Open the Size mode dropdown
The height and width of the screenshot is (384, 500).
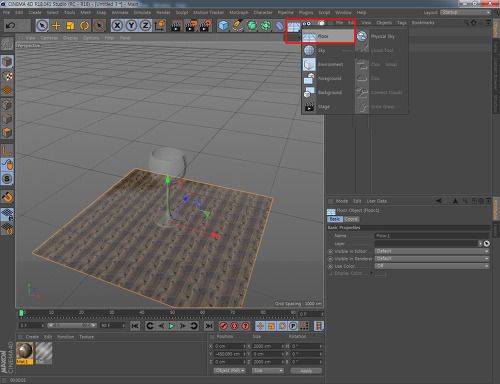point(268,371)
